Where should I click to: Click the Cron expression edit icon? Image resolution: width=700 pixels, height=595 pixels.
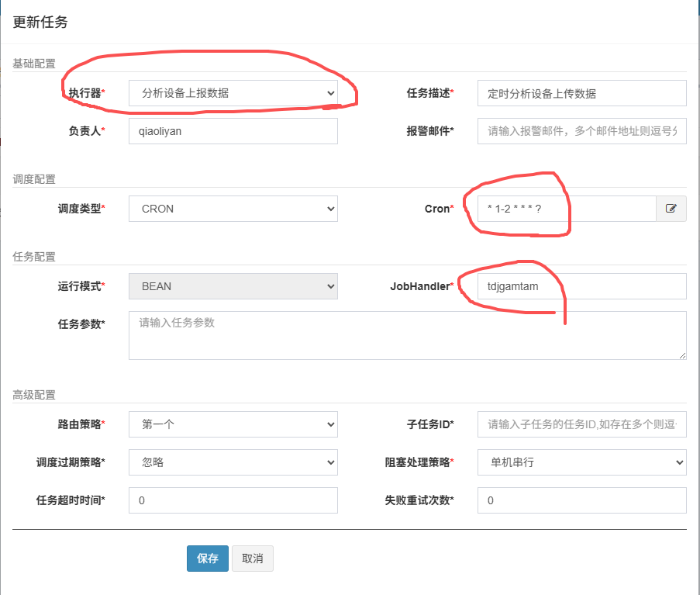(x=671, y=209)
